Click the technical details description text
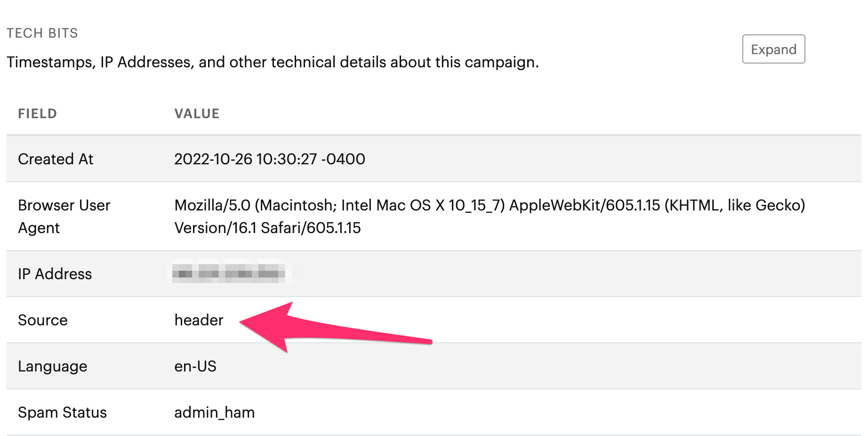The width and height of the screenshot is (868, 436). [x=273, y=62]
